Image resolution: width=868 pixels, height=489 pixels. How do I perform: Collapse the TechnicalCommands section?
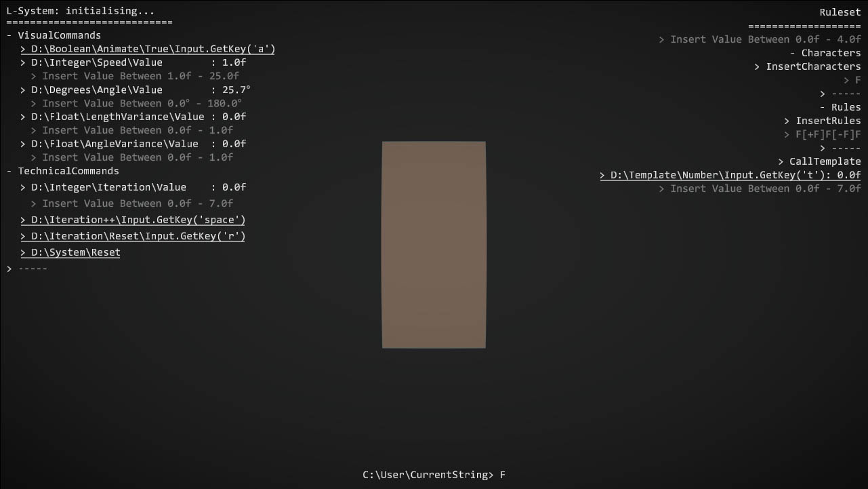pyautogui.click(x=63, y=171)
